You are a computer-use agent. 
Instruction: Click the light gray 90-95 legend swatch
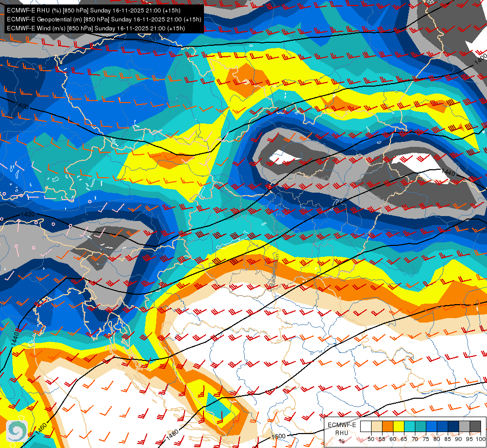tap(464, 426)
